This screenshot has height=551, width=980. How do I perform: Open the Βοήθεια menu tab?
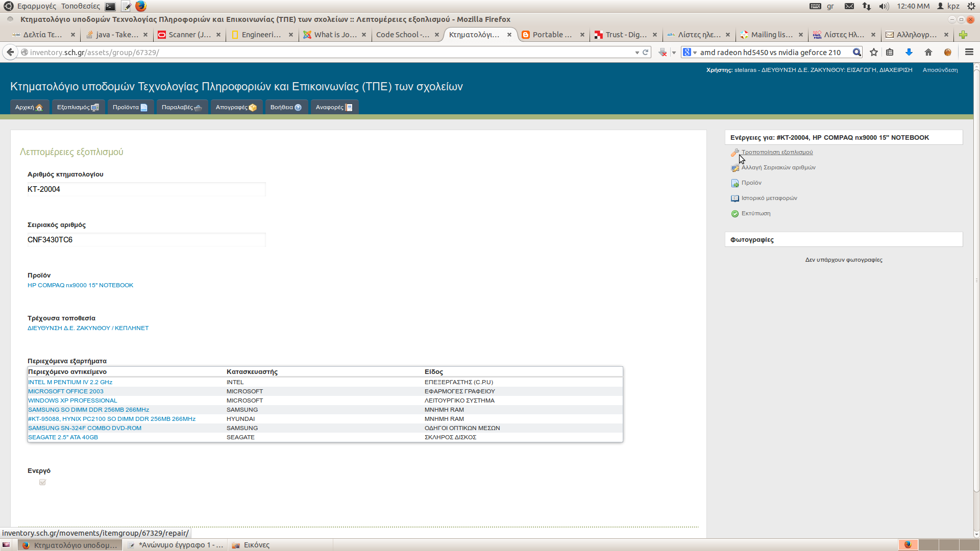pyautogui.click(x=286, y=107)
